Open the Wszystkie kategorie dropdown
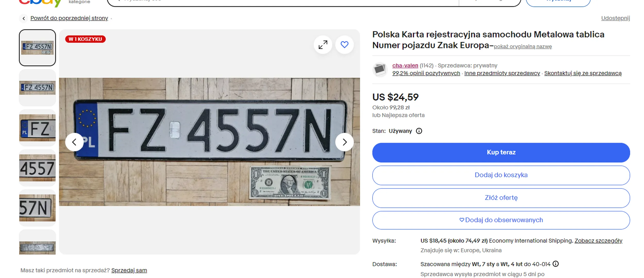 click(x=79, y=2)
